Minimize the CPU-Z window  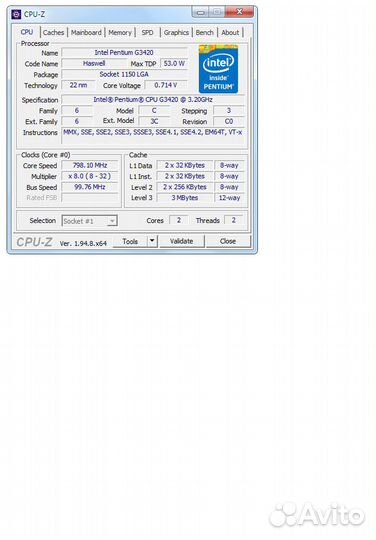tap(200, 13)
